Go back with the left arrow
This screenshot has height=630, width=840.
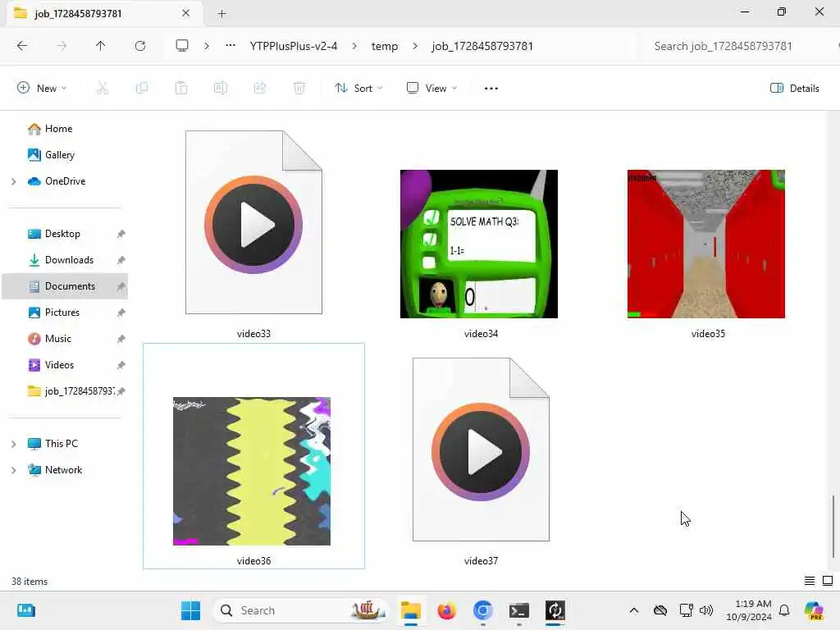pyautogui.click(x=22, y=46)
